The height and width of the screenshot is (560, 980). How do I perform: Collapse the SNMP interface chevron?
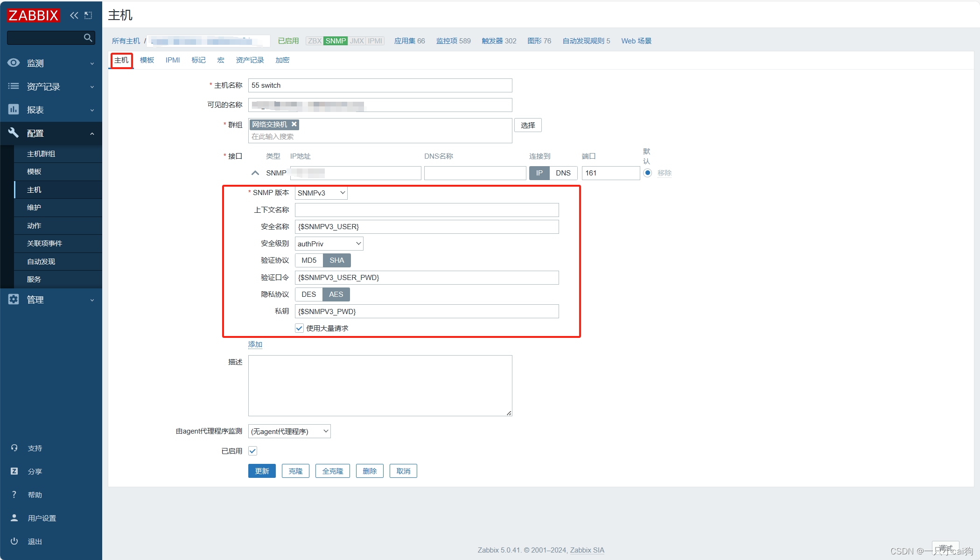(x=255, y=173)
